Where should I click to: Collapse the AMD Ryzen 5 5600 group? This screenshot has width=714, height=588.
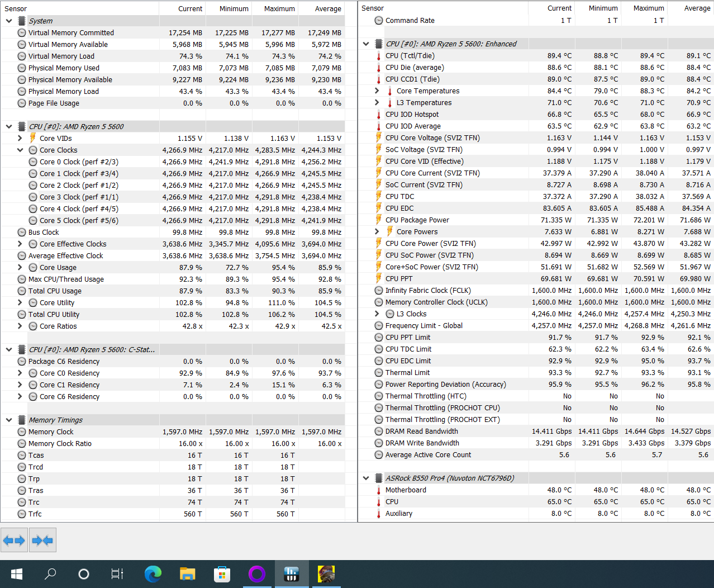click(9, 127)
